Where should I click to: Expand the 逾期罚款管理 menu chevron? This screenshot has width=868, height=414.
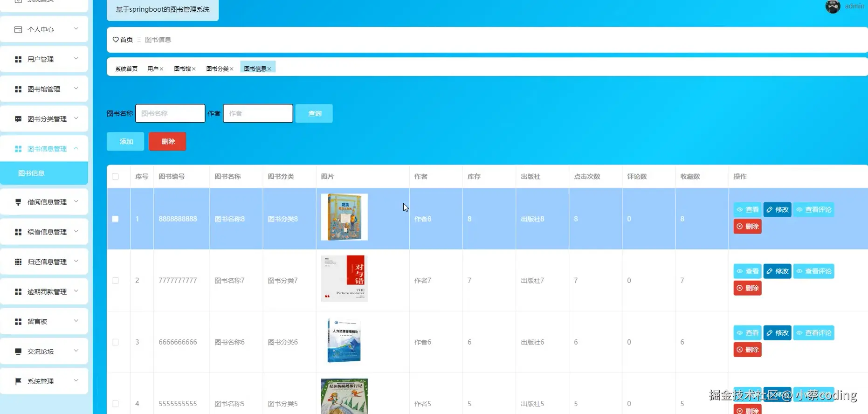pyautogui.click(x=76, y=291)
